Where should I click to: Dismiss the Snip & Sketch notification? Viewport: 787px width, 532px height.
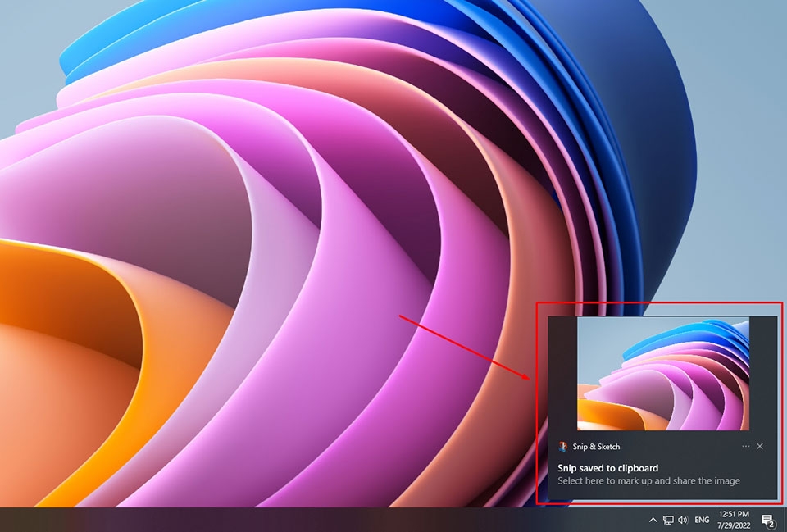coord(760,446)
